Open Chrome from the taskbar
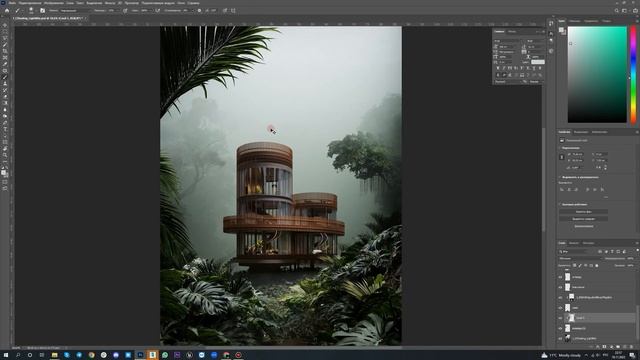Viewport: 640px width, 360px height. click(91, 355)
